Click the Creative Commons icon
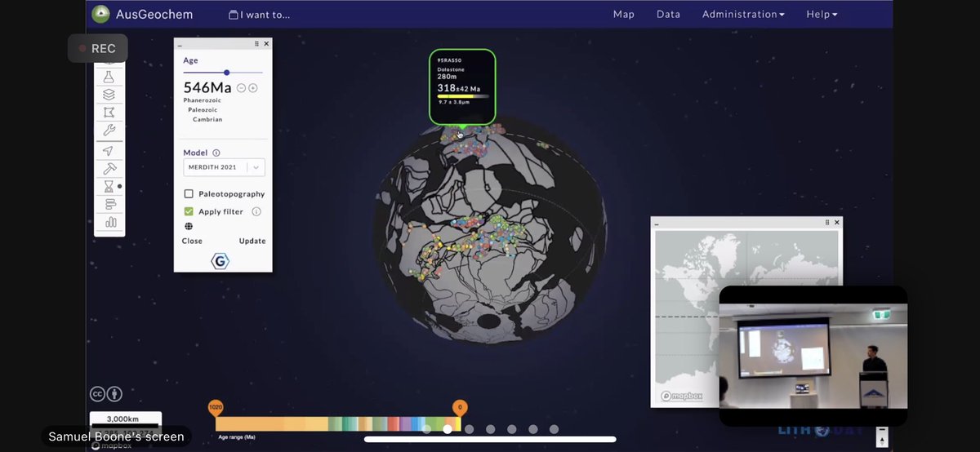This screenshot has width=980, height=452. (x=97, y=394)
